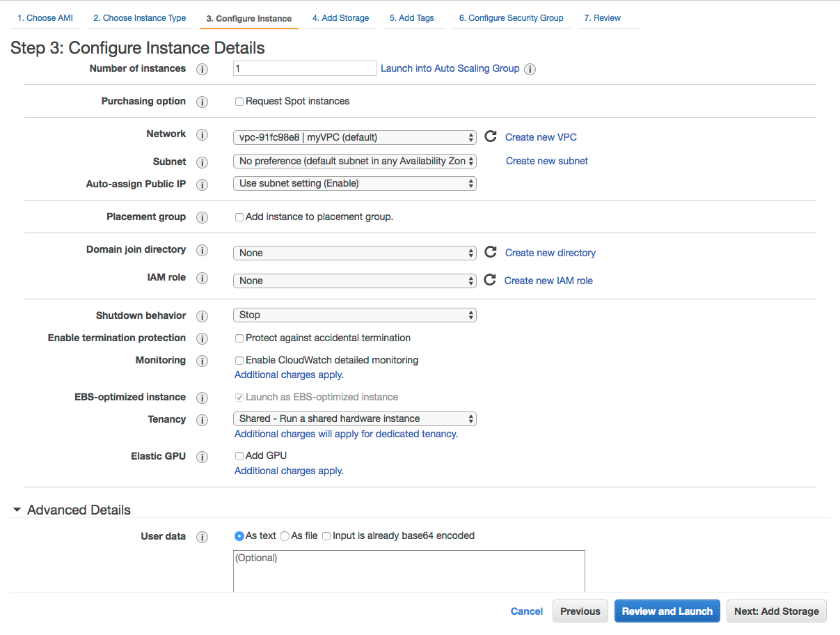Toggle Enable CloudWatch detailed monitoring
The width and height of the screenshot is (840, 635).
pyautogui.click(x=239, y=361)
